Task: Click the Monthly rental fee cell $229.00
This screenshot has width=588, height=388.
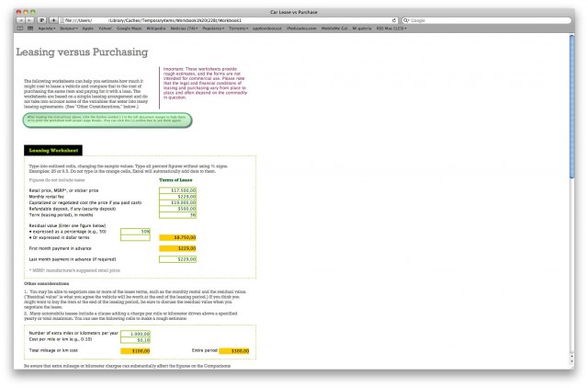Action: click(177, 196)
